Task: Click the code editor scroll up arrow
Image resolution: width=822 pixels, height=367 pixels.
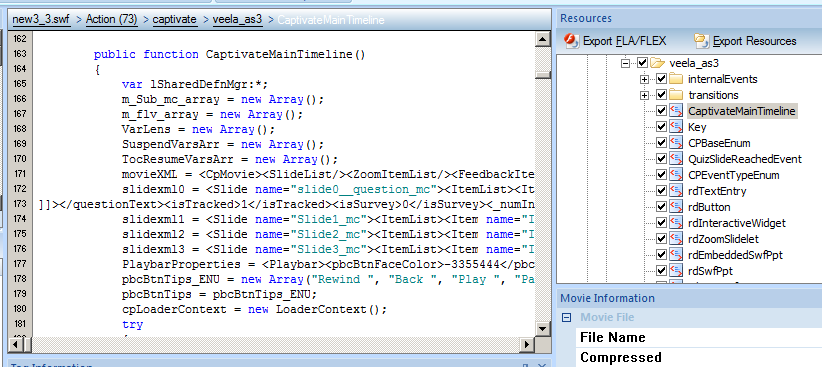Action: point(543,39)
